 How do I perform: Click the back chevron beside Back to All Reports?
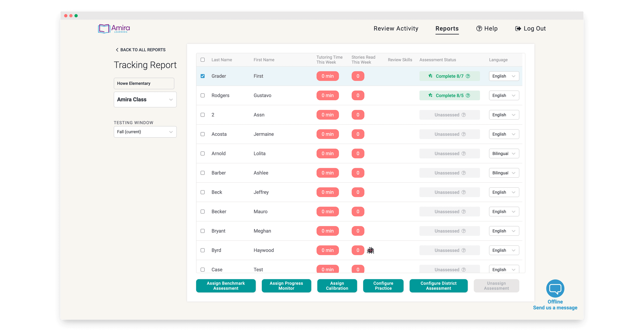(x=117, y=50)
